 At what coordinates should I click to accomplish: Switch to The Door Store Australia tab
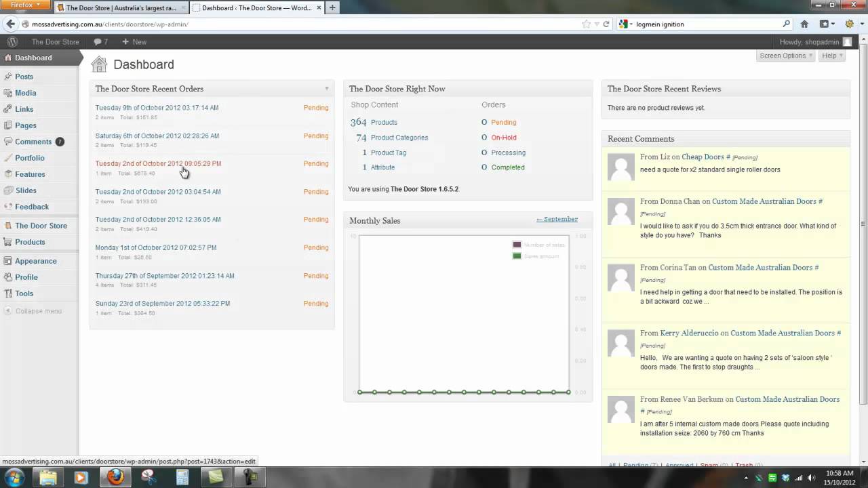pos(121,8)
